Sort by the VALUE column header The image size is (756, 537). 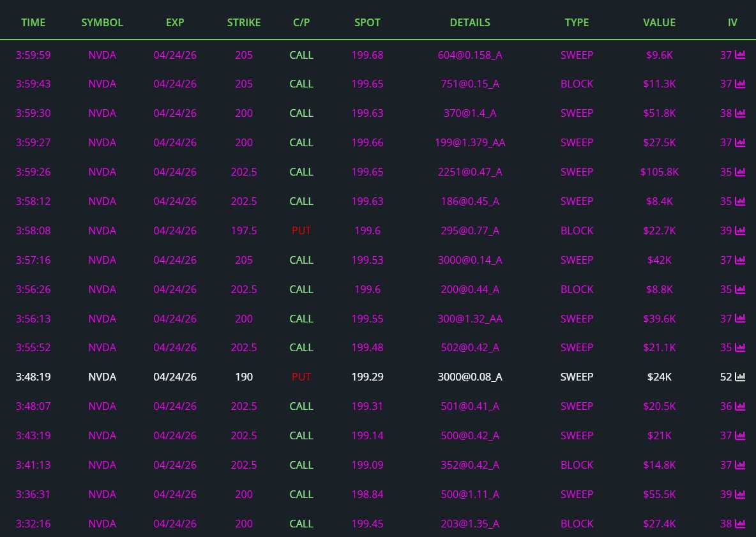coord(659,22)
